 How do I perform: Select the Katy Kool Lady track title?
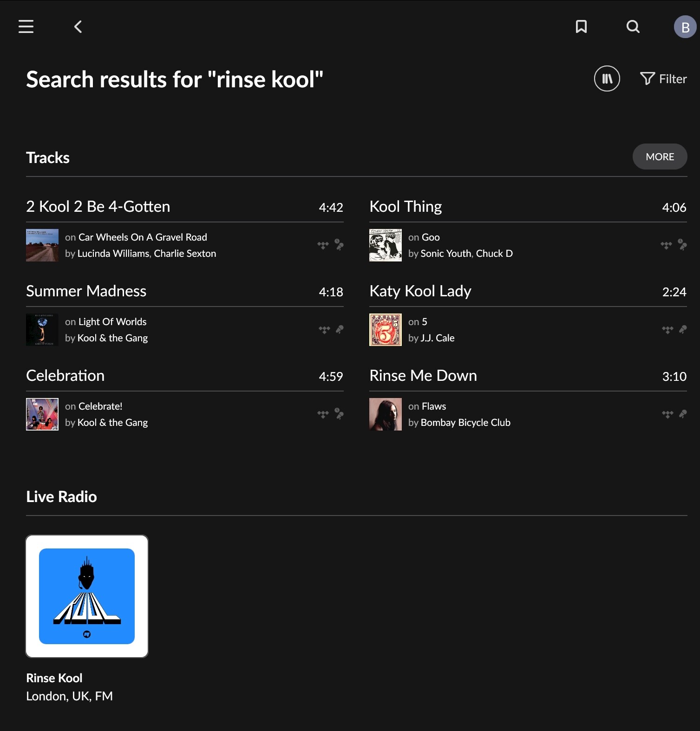(420, 291)
